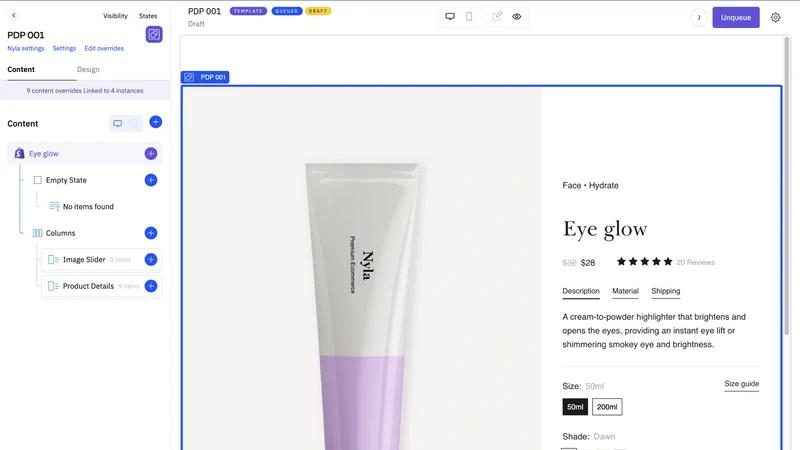Click the Eye glow product title

pos(605,229)
